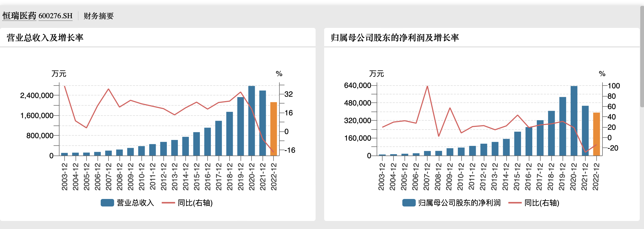Click the orange 2022-12 bar in revenue chart

coord(274,129)
